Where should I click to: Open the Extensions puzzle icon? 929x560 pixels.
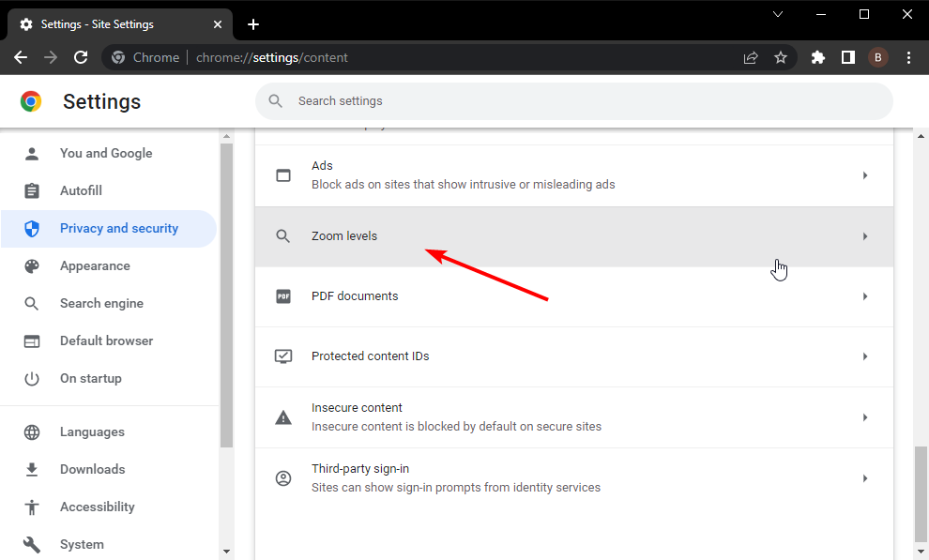818,57
